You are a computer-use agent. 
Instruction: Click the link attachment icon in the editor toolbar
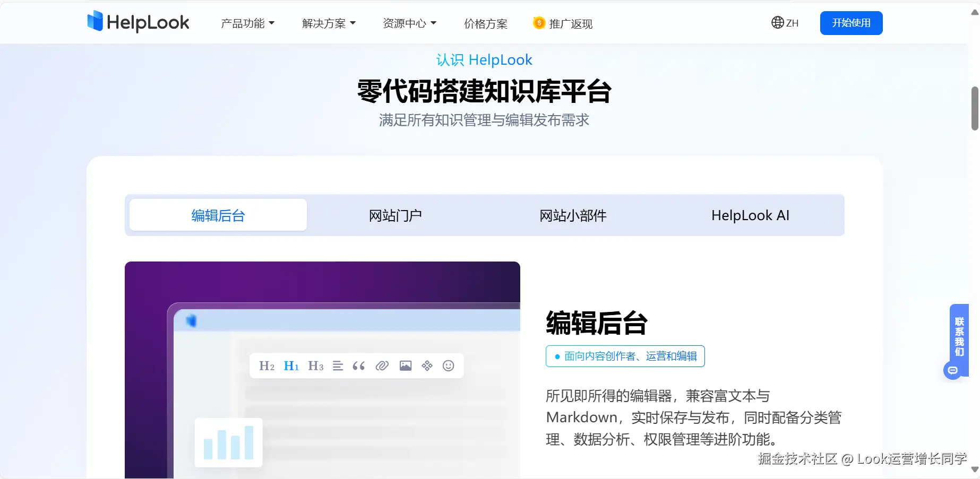[x=382, y=365]
